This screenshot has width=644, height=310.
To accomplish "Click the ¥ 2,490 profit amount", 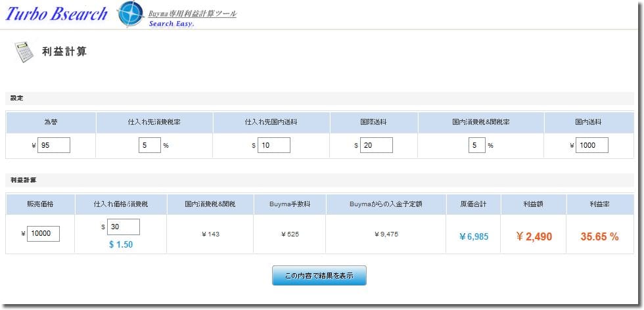I will point(534,236).
